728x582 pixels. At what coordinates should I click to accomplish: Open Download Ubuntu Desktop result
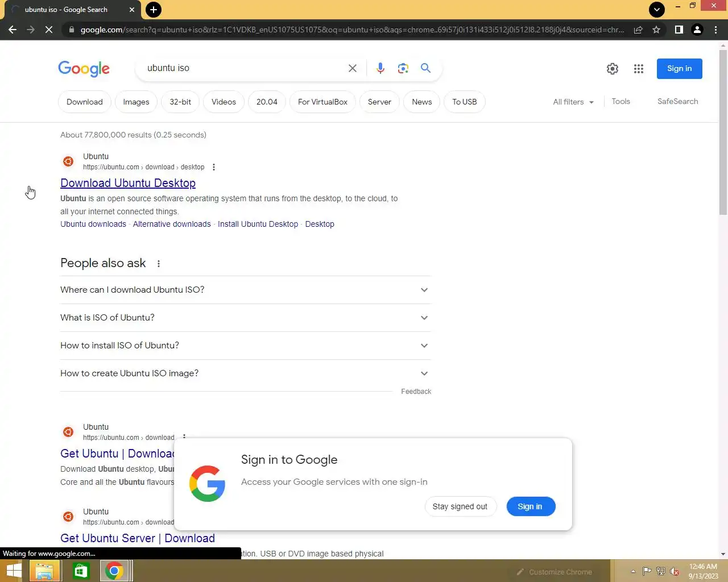[x=128, y=184]
